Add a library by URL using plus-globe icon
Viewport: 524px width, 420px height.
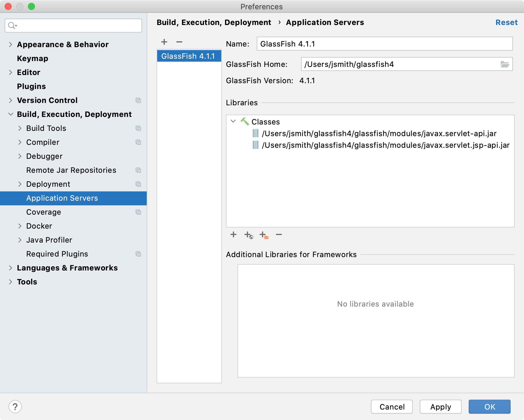tap(248, 235)
